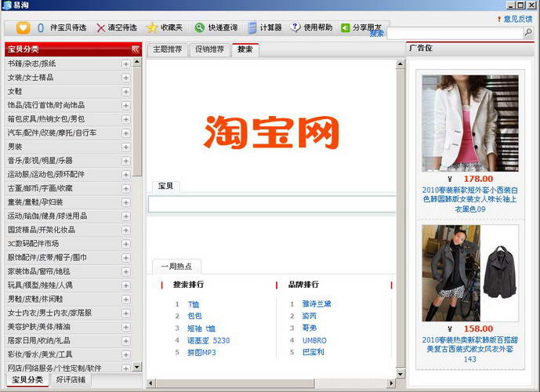The height and width of the screenshot is (392, 540).
Task: Click the top search input field
Action: (x=455, y=33)
